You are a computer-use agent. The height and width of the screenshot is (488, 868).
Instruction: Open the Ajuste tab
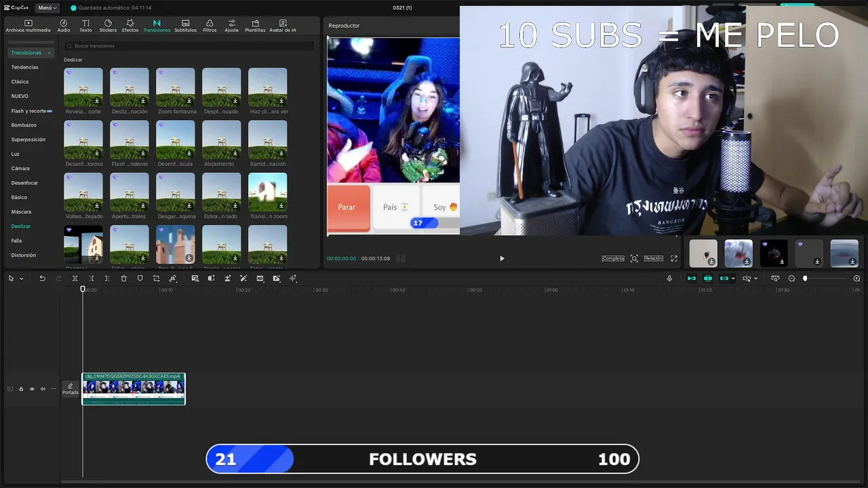coord(232,26)
